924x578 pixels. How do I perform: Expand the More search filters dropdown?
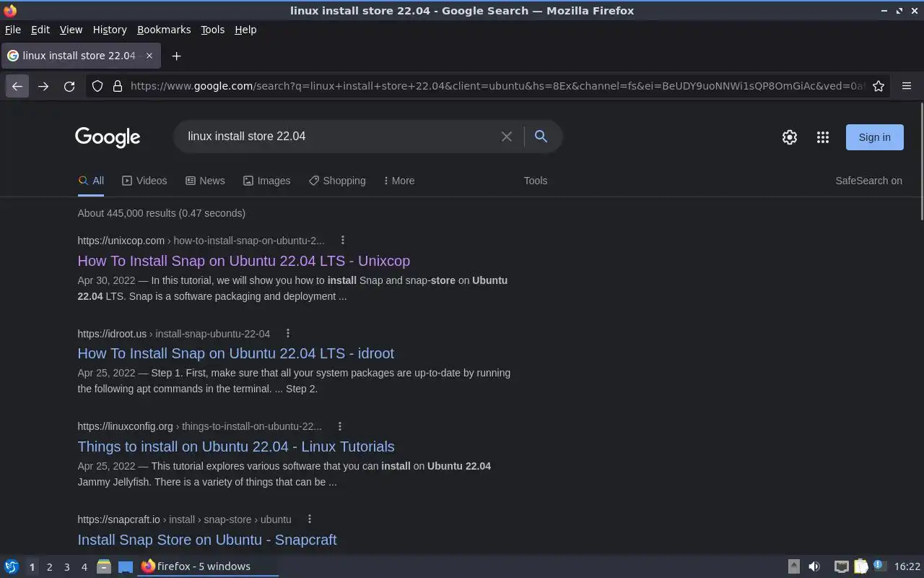399,181
